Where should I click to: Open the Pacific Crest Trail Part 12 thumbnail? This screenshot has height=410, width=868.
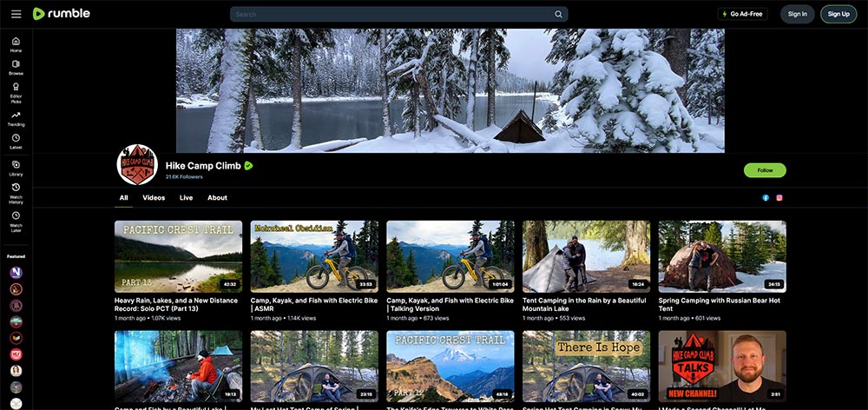tap(450, 367)
